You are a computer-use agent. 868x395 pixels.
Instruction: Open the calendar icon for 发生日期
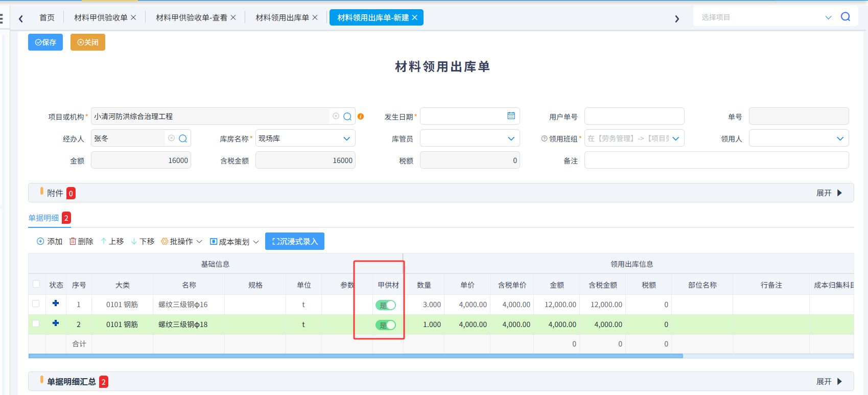[511, 116]
